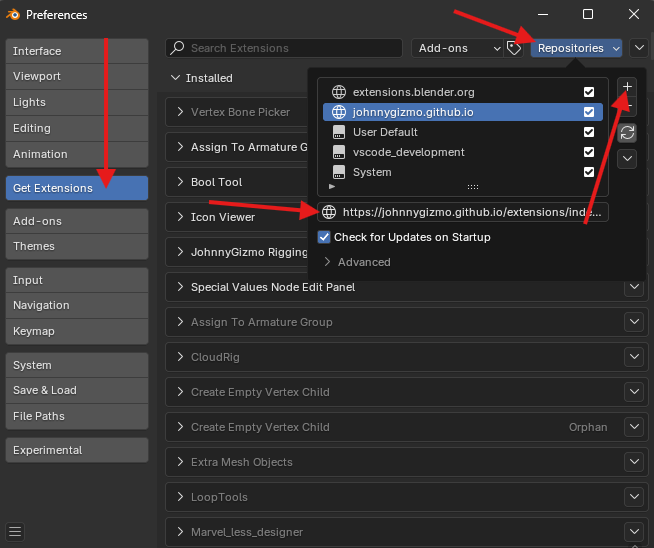Click the Search Extensions field
The height and width of the screenshot is (548, 654).
284,48
